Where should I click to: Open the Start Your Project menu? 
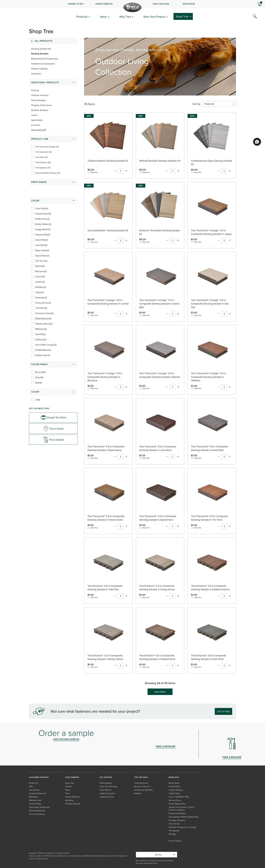click(x=155, y=17)
